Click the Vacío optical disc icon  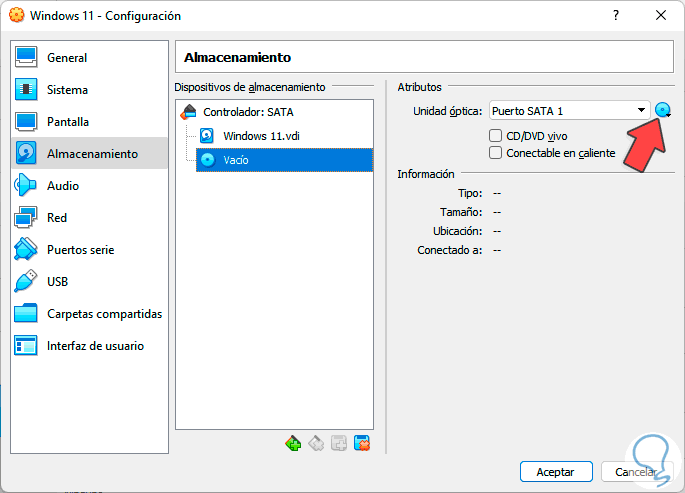pos(208,160)
